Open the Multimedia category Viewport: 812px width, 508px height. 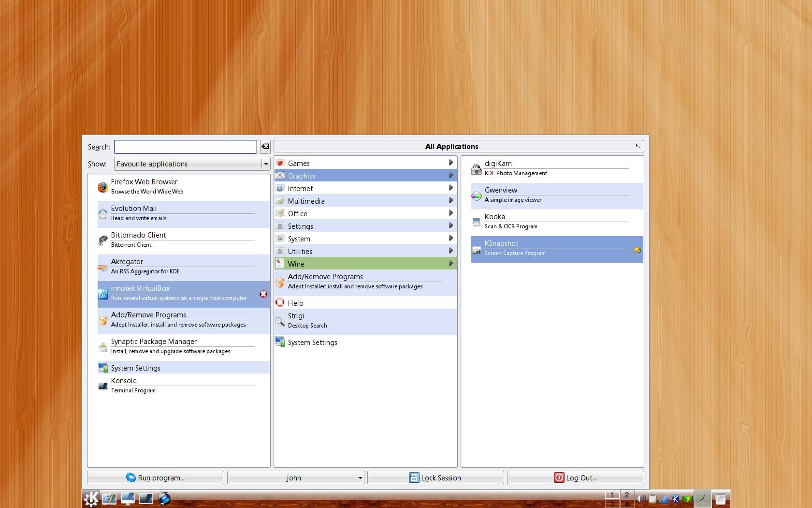365,201
